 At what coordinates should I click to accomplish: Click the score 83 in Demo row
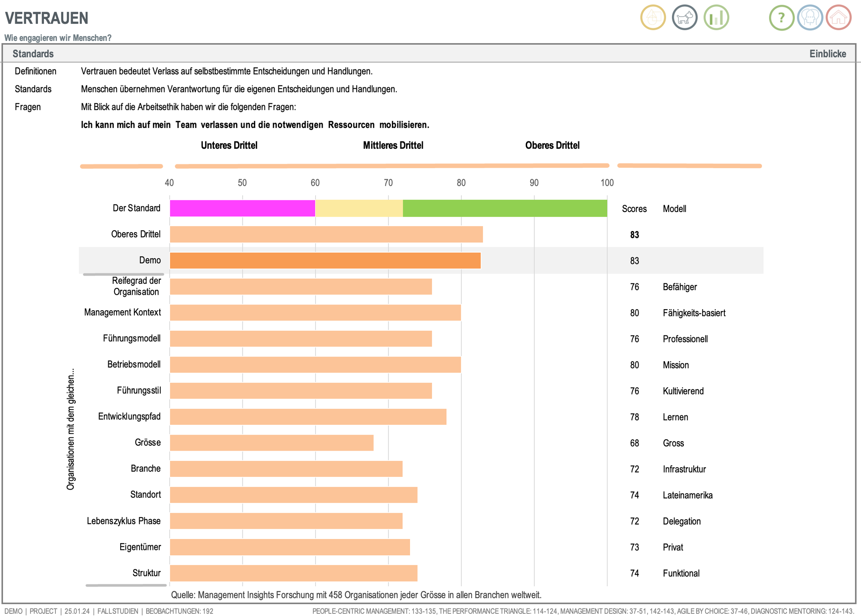coord(635,261)
